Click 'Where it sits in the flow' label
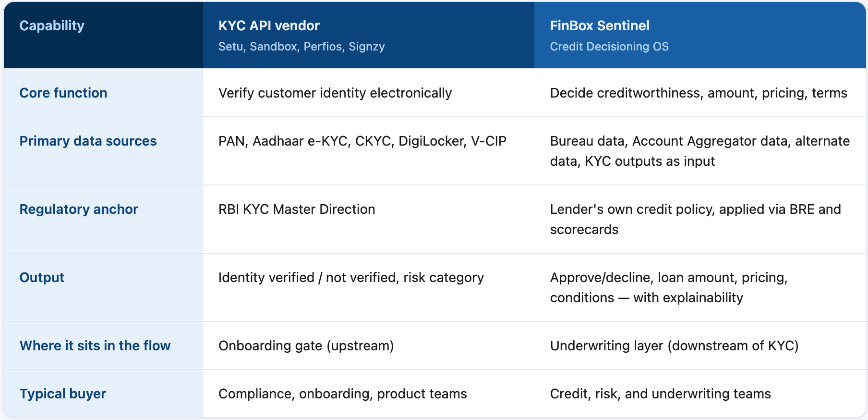 (x=95, y=346)
